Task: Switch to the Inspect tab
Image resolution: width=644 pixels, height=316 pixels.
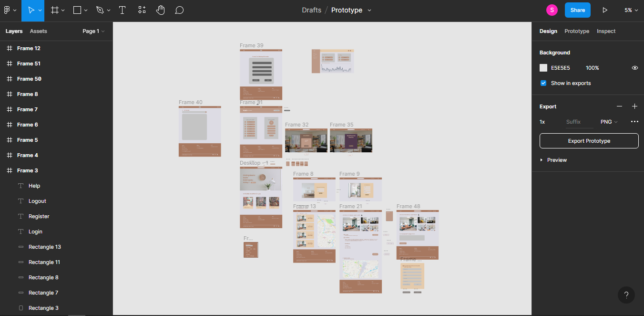Action: coord(606,31)
